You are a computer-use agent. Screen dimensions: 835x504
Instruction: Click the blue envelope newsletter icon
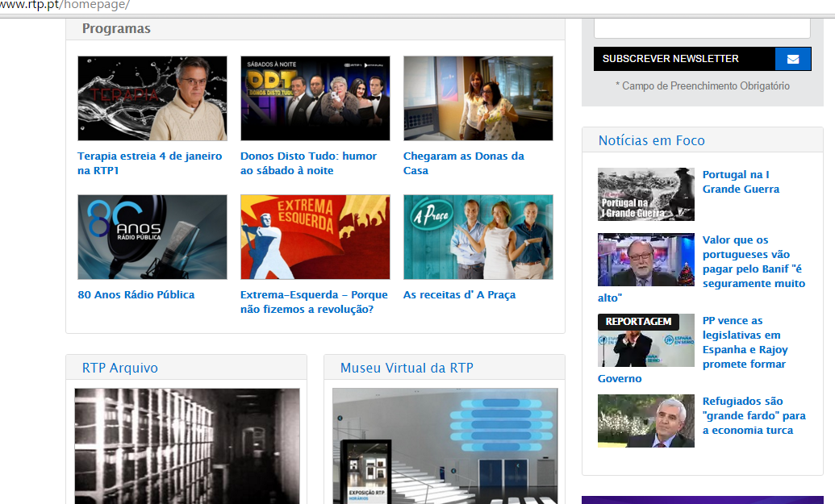pos(793,59)
